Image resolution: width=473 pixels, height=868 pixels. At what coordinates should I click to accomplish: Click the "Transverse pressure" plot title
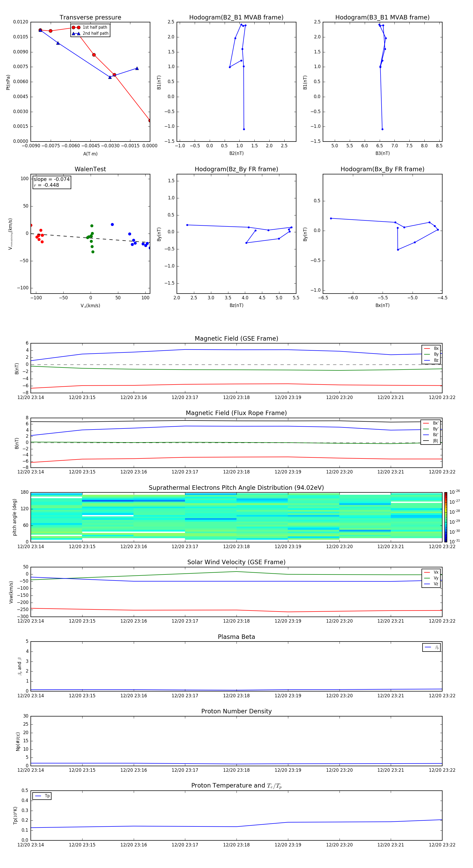tap(90, 18)
